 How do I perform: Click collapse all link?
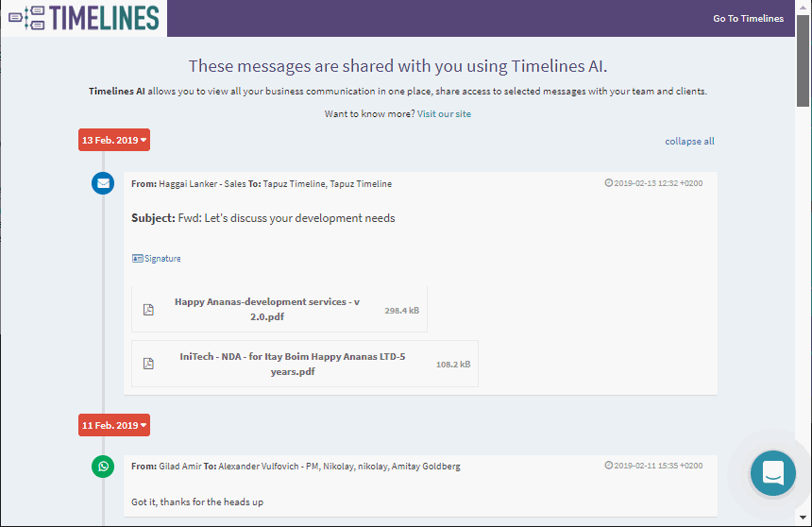tap(689, 141)
